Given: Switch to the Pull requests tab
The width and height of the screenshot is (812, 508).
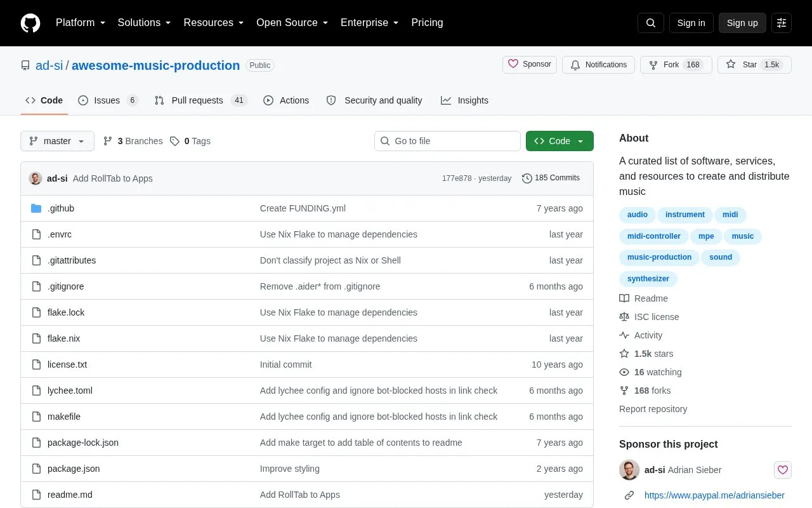Looking at the screenshot, I should tap(200, 100).
